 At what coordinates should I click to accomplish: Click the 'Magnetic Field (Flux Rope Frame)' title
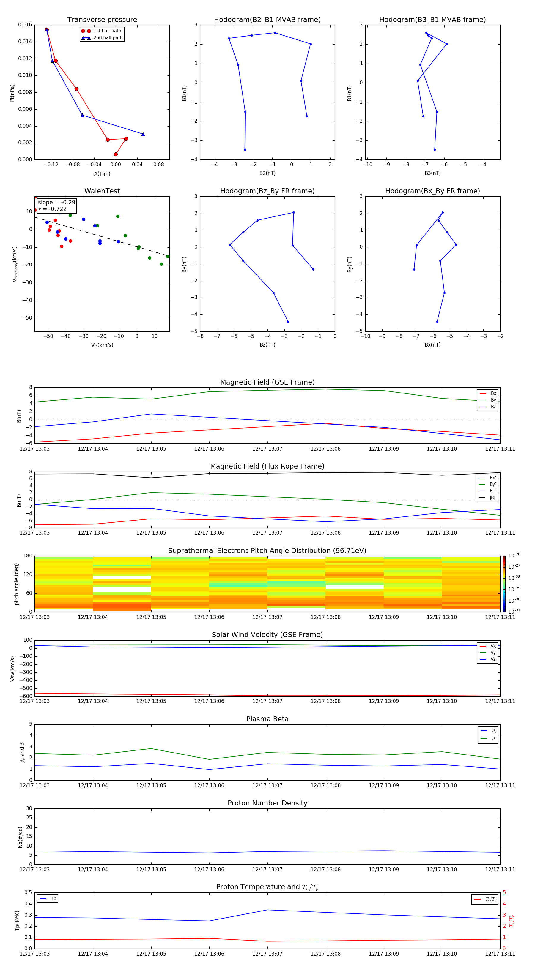pyautogui.click(x=267, y=467)
